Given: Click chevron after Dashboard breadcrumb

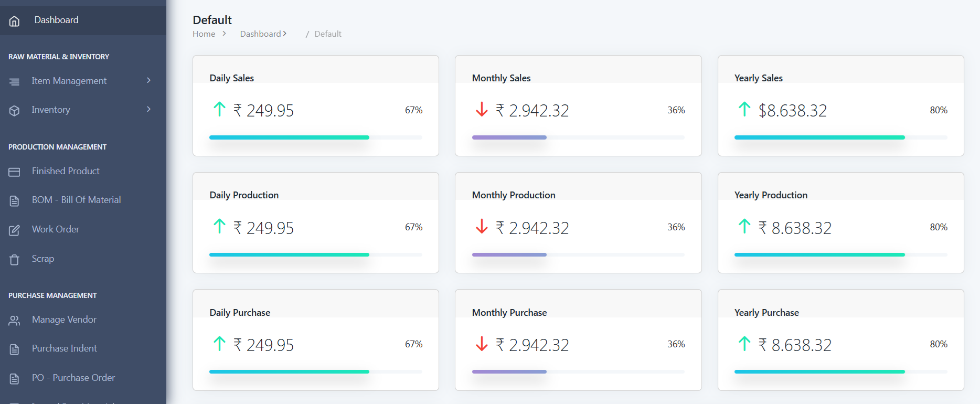Looking at the screenshot, I should point(285,34).
